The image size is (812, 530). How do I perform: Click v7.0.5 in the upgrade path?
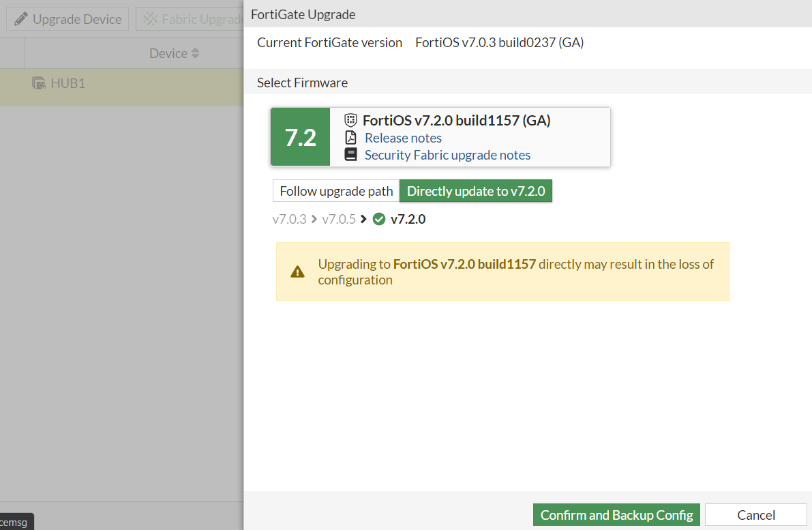click(x=339, y=219)
